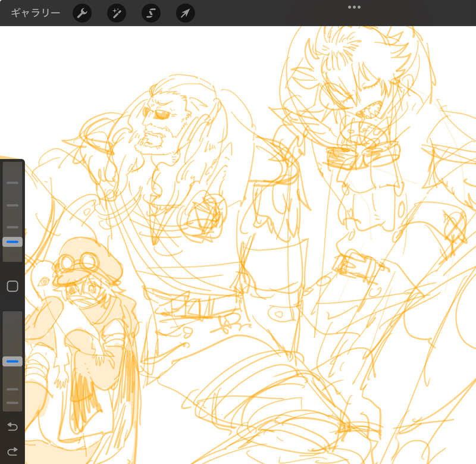Select the Selection S-shaped tool

coord(151,13)
